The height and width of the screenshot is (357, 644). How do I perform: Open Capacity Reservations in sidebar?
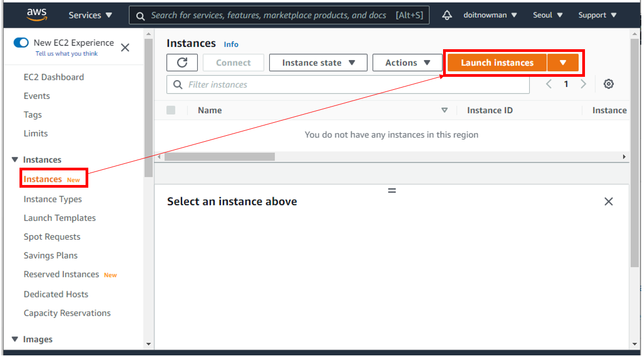67,313
